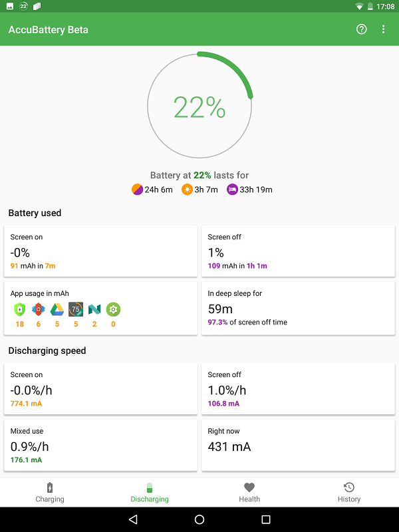399x532 pixels.
Task: Open the Screen off battery used card
Action: (298, 251)
